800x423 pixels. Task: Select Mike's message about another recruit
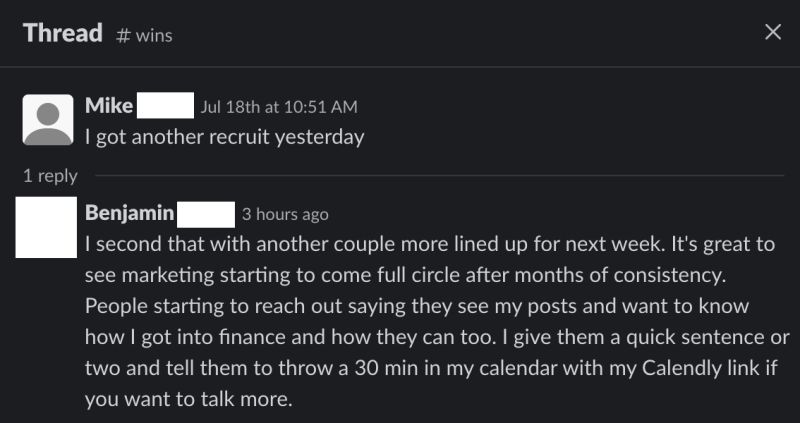coord(224,137)
